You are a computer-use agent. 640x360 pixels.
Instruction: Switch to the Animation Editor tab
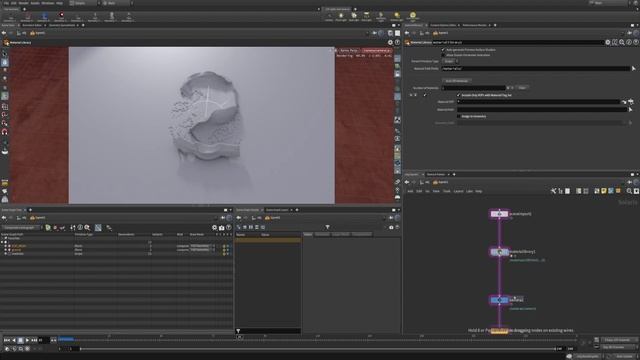32,25
